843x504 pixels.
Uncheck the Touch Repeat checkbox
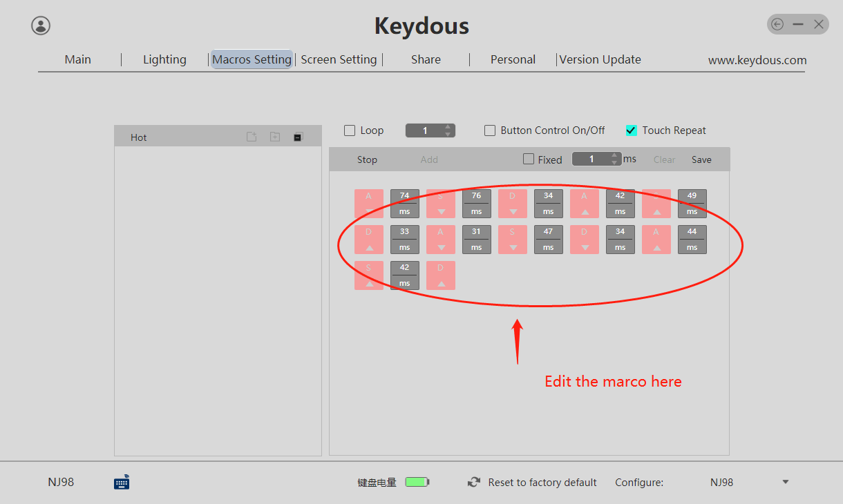[631, 130]
